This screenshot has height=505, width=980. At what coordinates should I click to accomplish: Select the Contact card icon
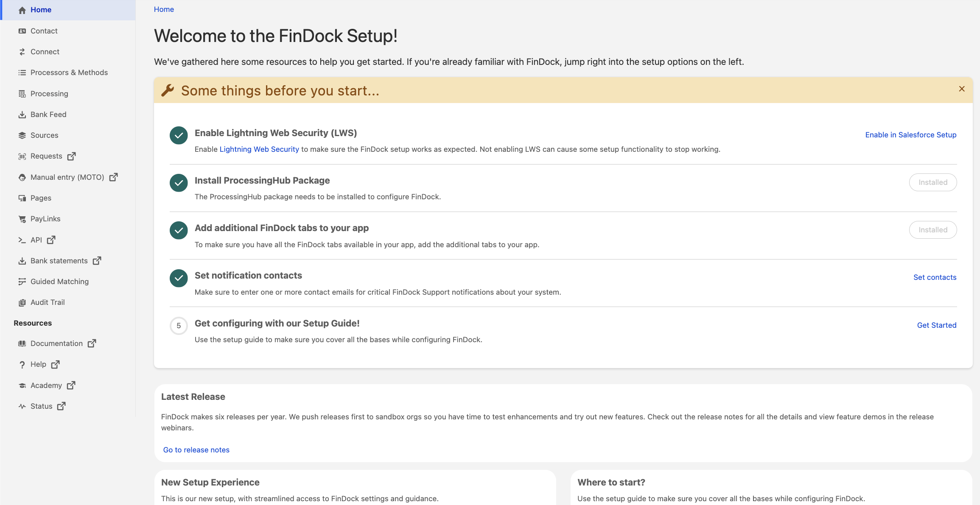coord(22,31)
